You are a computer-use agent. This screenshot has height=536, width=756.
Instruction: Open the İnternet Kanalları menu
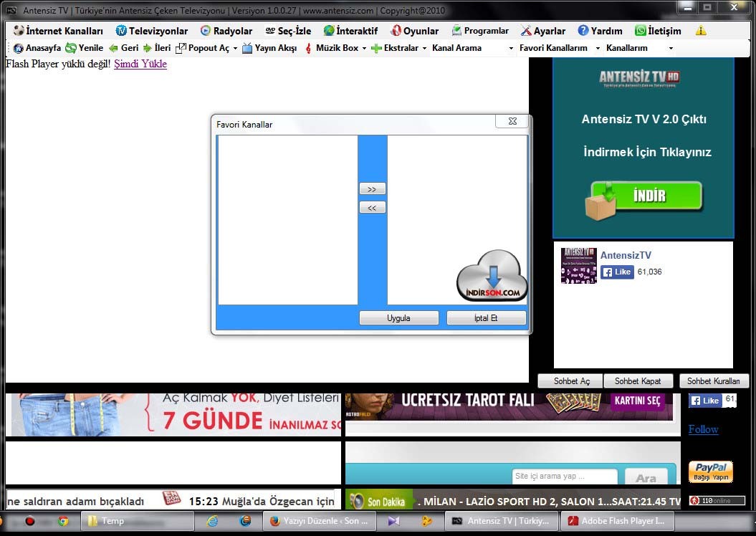pos(58,31)
